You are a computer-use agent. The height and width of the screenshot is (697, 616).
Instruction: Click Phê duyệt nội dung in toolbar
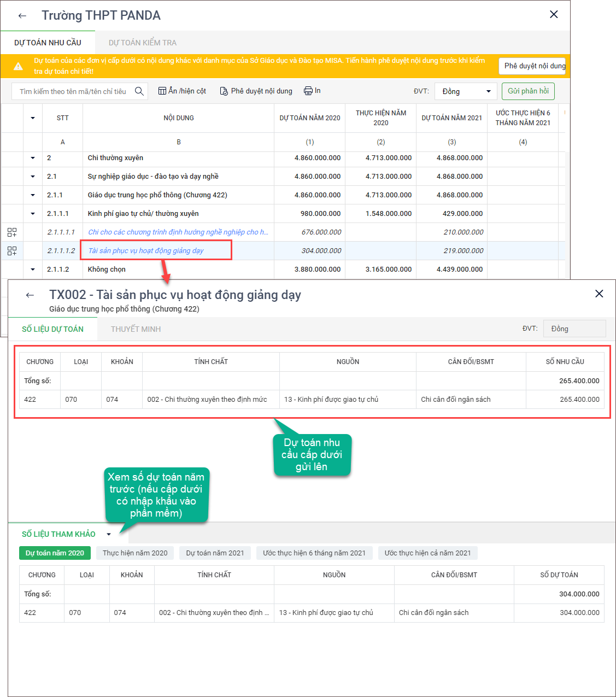point(256,91)
